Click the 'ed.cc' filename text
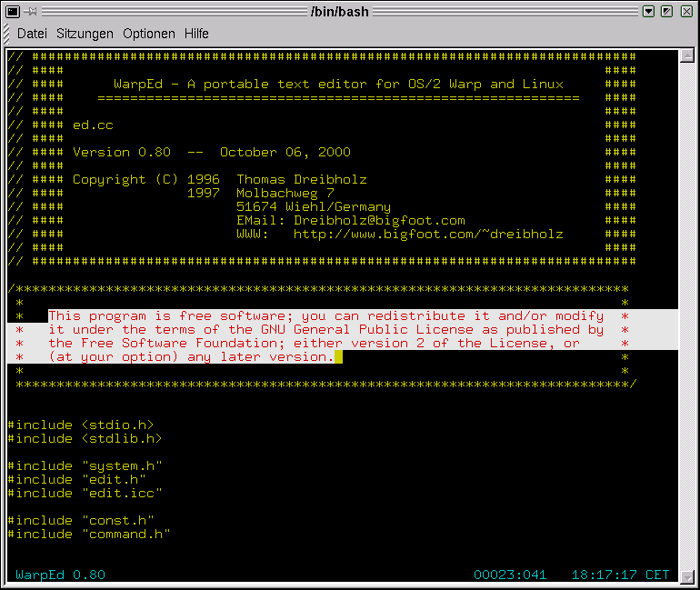 93,125
